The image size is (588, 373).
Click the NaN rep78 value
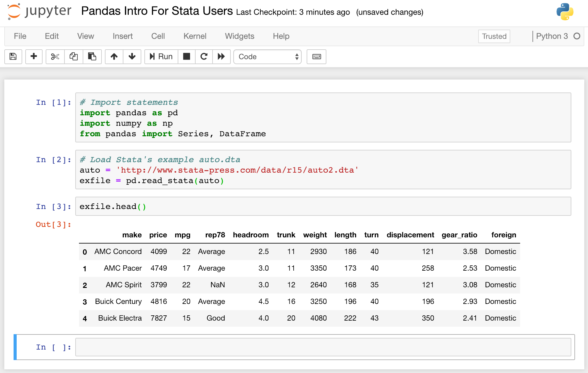[x=217, y=285]
